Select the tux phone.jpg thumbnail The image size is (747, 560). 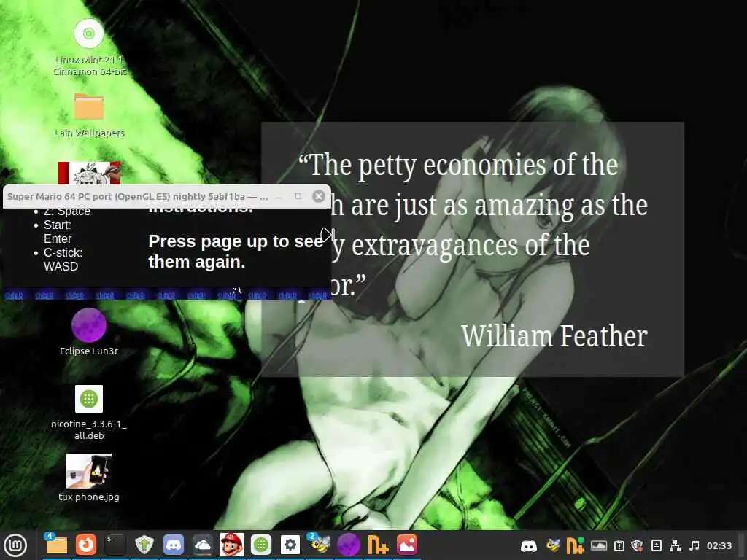click(88, 471)
